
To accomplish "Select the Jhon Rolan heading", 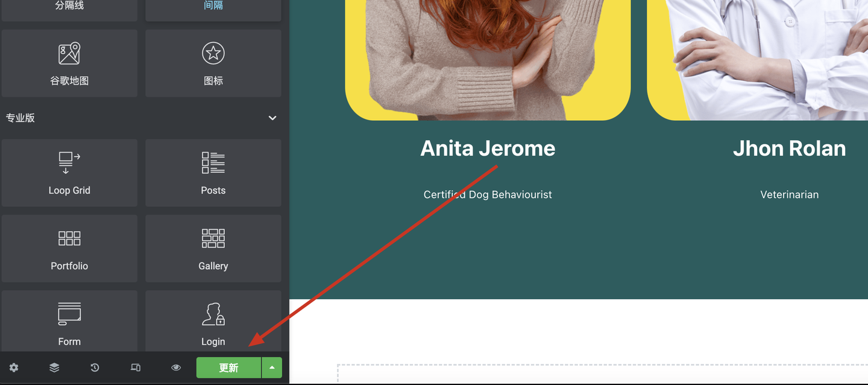I will (x=789, y=148).
